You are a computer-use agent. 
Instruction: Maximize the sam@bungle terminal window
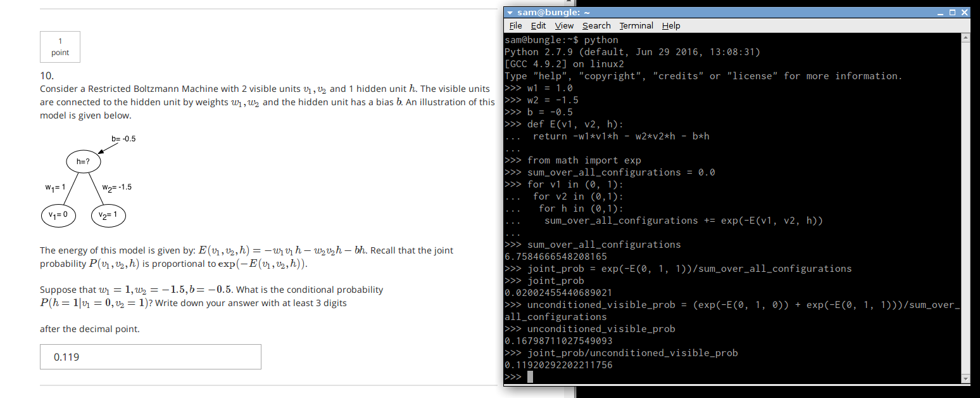953,13
